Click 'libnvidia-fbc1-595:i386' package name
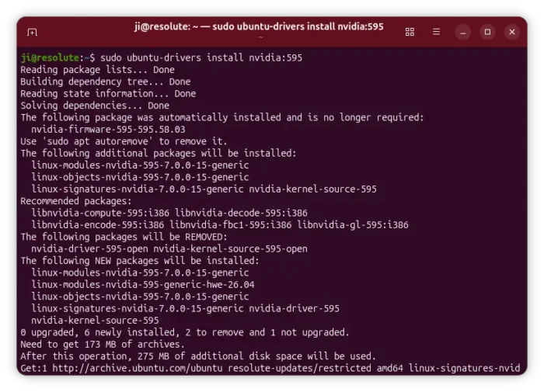This screenshot has width=544, height=392. tap(231, 225)
